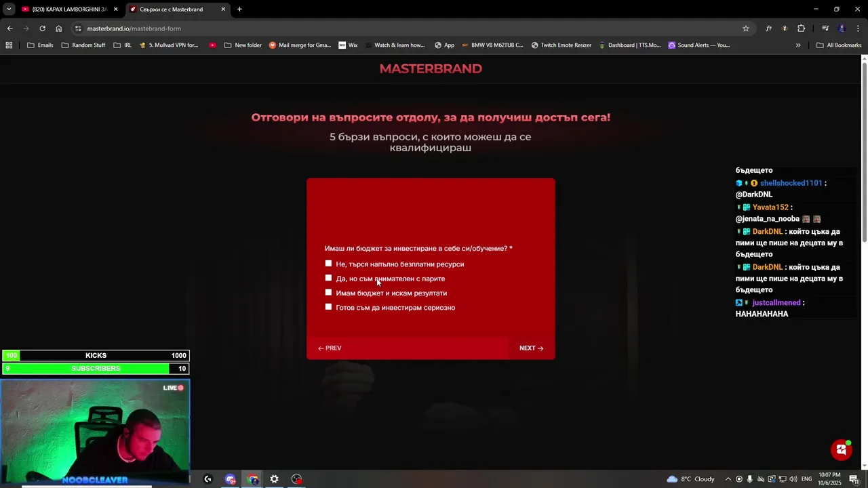Click the MASTERBRAND logo

[431, 68]
